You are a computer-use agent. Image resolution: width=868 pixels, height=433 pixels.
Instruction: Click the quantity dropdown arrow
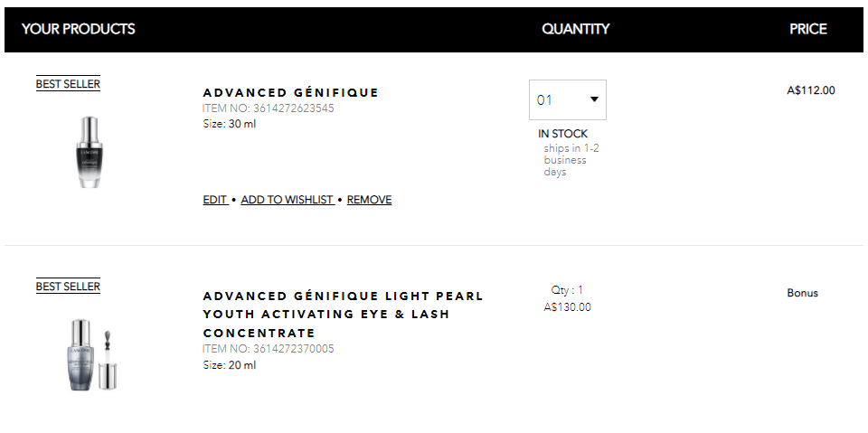click(x=594, y=99)
